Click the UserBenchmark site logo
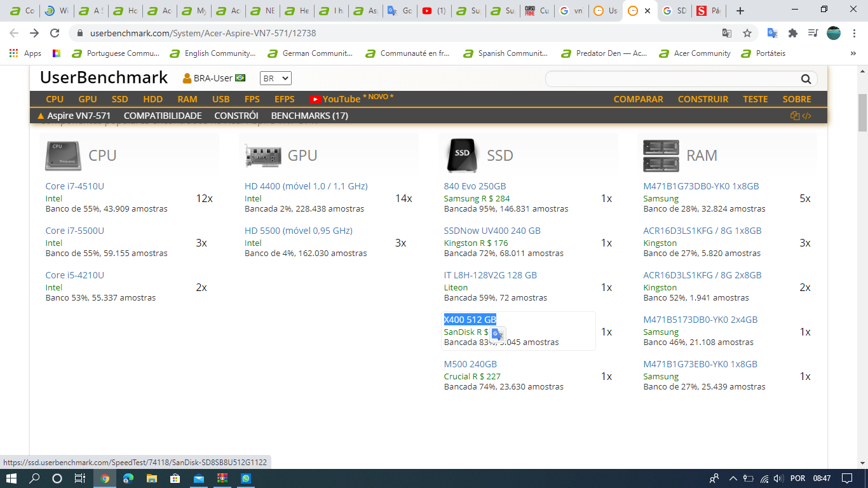The image size is (868, 488). click(x=104, y=78)
